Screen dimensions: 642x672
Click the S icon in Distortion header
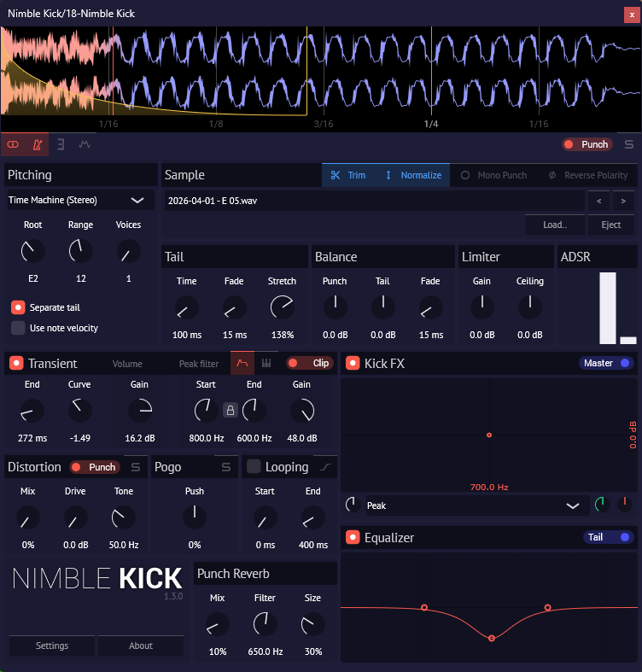(136, 467)
